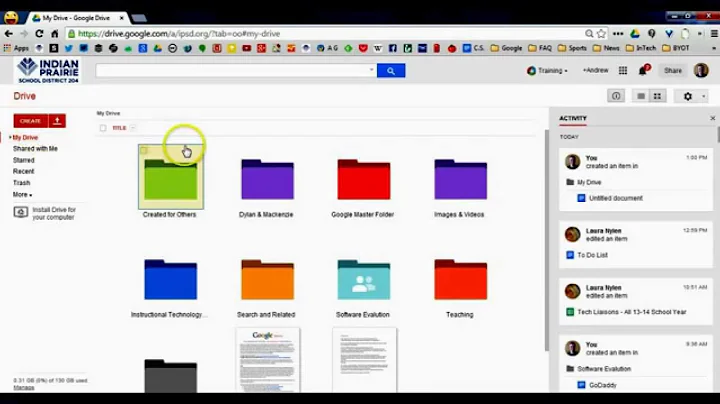
Task: Open the Facebook bookmark icon
Action: coord(393,48)
